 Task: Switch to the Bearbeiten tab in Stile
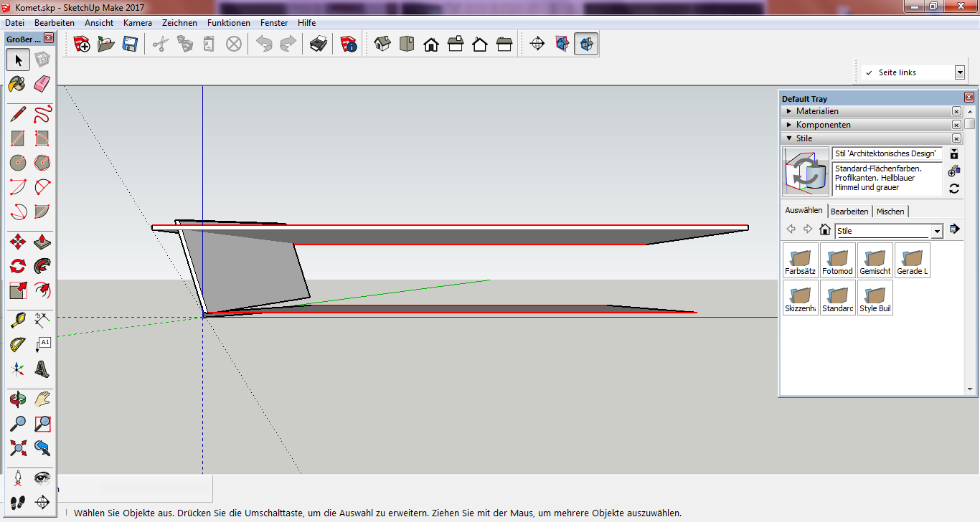pos(850,212)
